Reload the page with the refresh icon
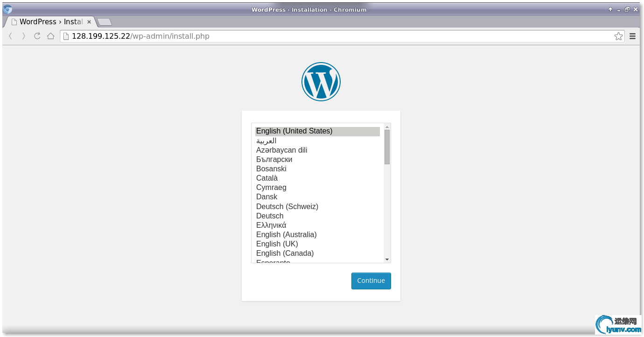This screenshot has height=337, width=644. (x=37, y=36)
